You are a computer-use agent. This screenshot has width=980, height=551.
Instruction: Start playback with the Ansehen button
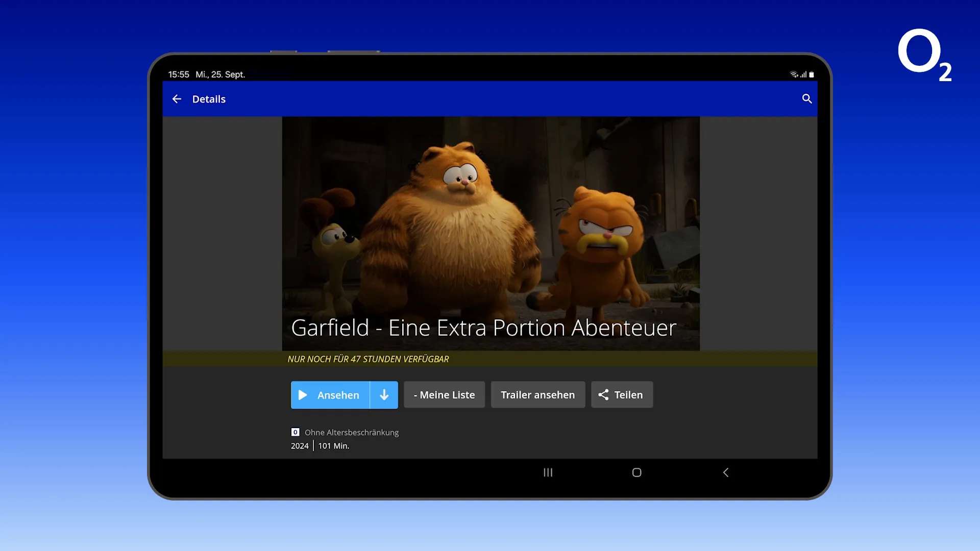(x=330, y=395)
